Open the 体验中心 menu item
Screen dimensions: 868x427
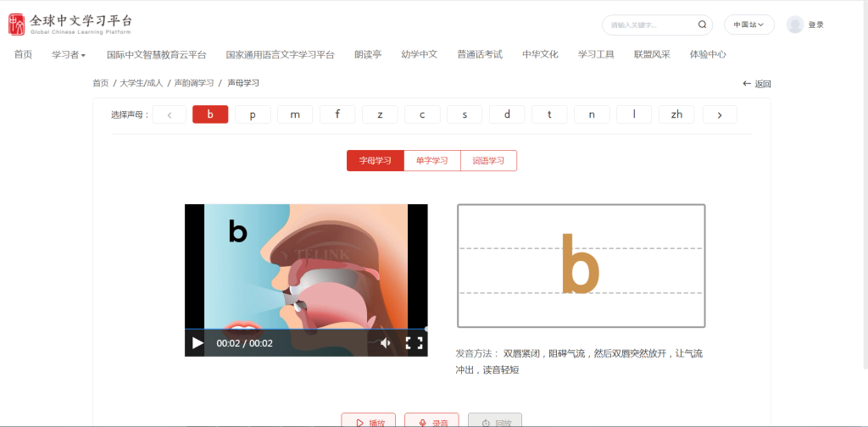pos(708,54)
